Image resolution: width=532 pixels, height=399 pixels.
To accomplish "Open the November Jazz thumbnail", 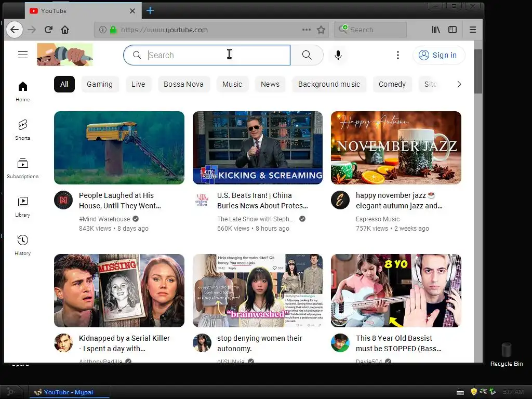I will (x=396, y=148).
